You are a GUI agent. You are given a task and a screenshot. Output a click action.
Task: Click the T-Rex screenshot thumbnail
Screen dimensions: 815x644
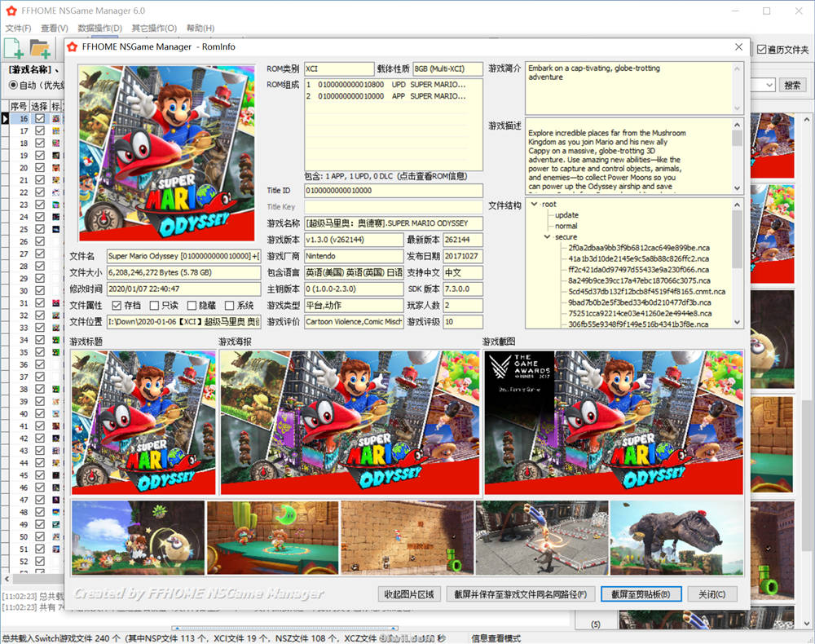coord(676,538)
